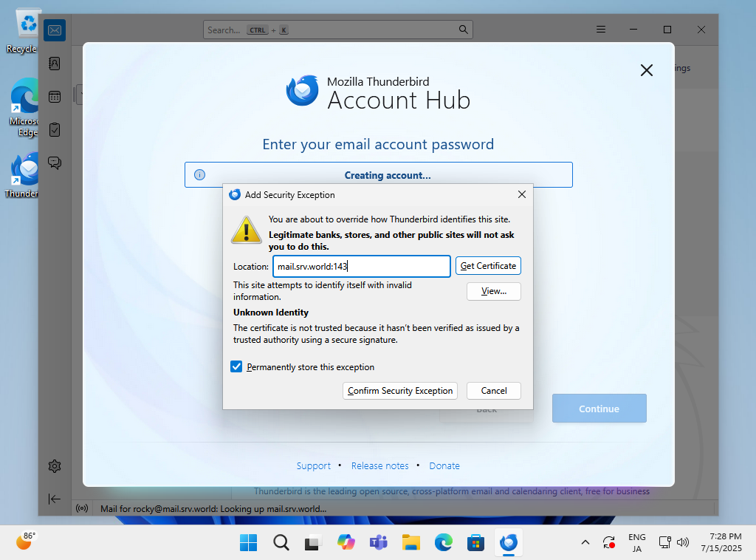Open Thunderbird hamburger application menu
This screenshot has height=560, width=756.
click(x=601, y=30)
